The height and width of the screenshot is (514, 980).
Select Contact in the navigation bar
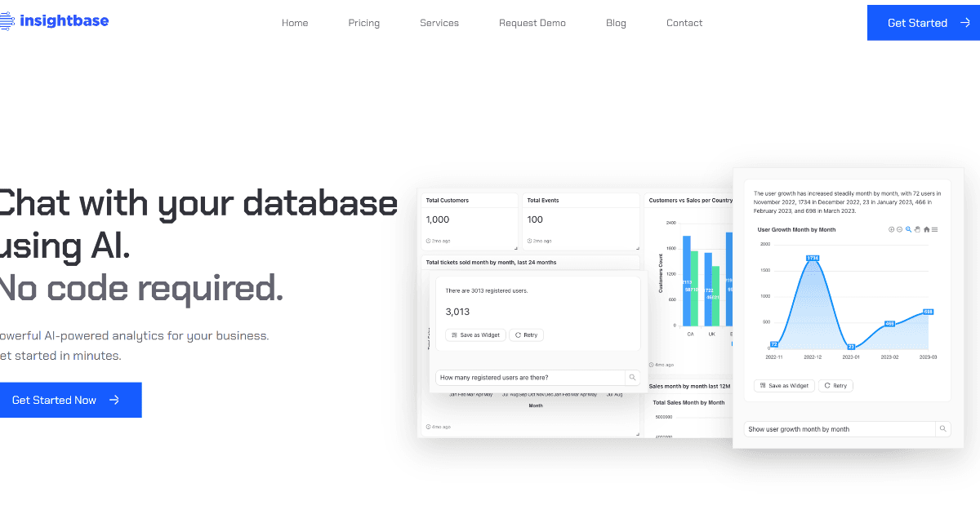684,23
